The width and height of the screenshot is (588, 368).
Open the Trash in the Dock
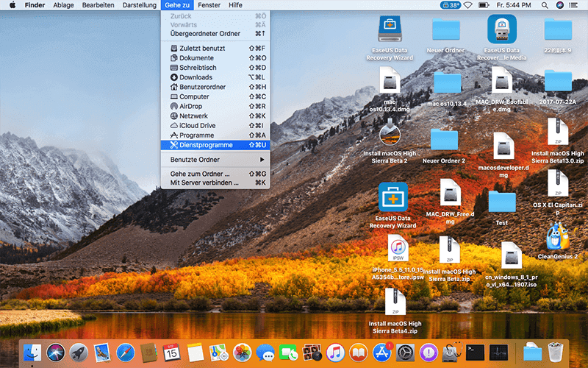556,353
